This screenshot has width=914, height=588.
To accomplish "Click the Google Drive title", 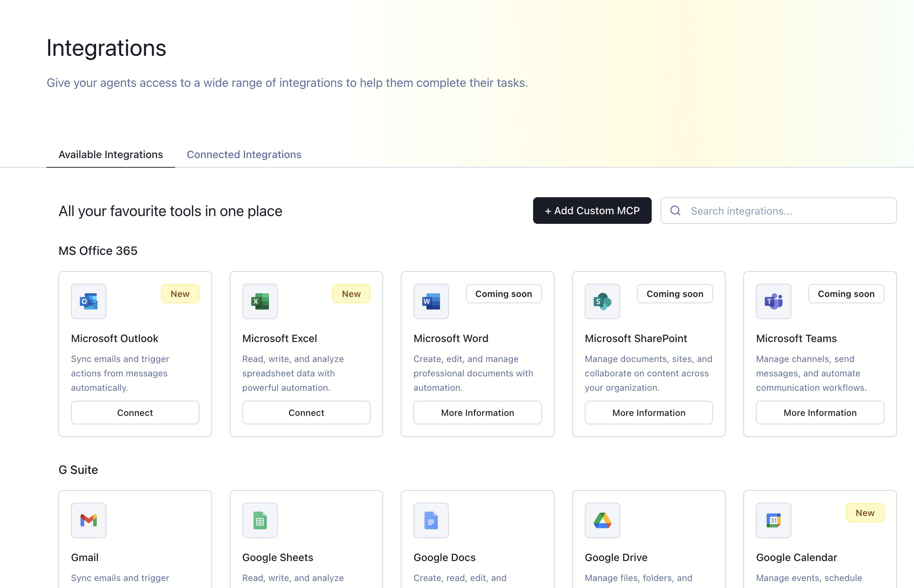I will [x=616, y=557].
